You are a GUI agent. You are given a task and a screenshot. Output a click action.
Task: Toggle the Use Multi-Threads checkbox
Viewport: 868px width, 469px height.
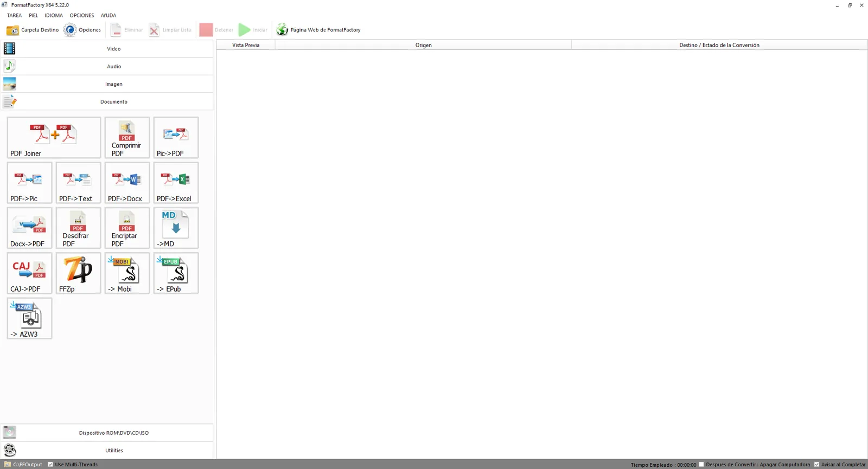pyautogui.click(x=50, y=464)
